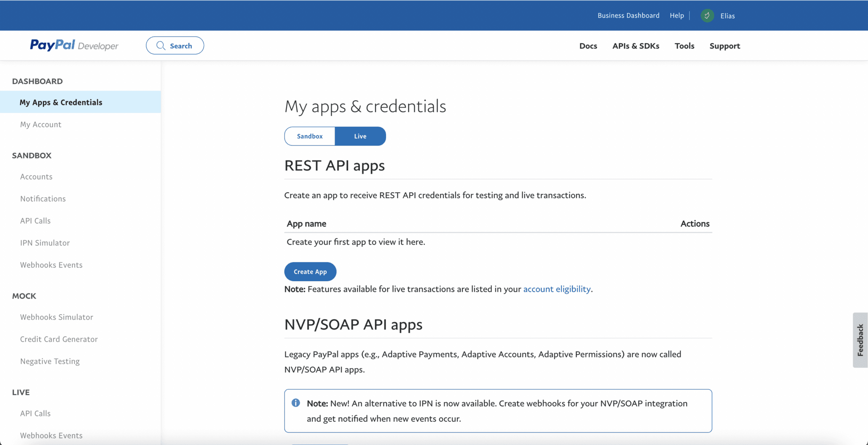Viewport: 868px width, 445px height.
Task: Open Negative Testing
Action: pos(50,361)
